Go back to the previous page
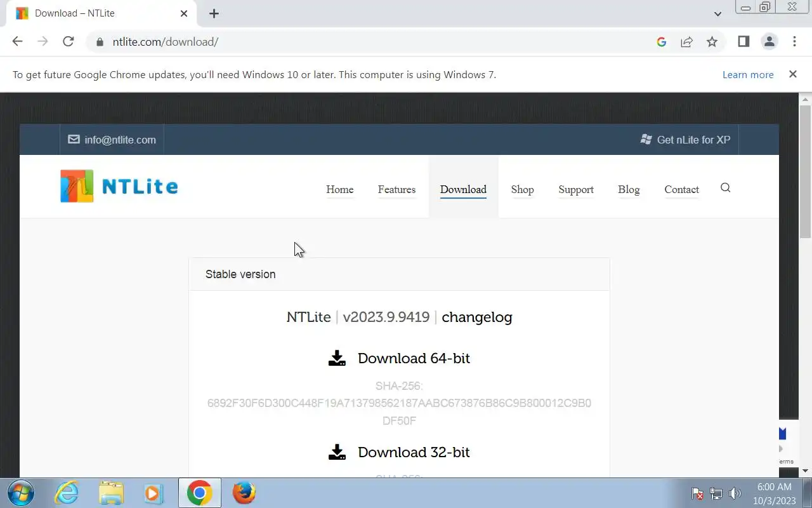This screenshot has height=508, width=812. [17, 42]
